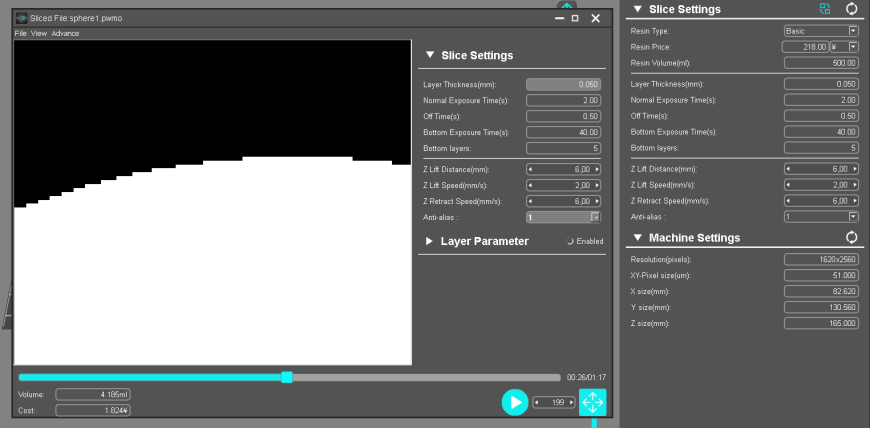Increase Z Lift Speed in main settings panel
870x428 pixels.
pyautogui.click(x=855, y=185)
